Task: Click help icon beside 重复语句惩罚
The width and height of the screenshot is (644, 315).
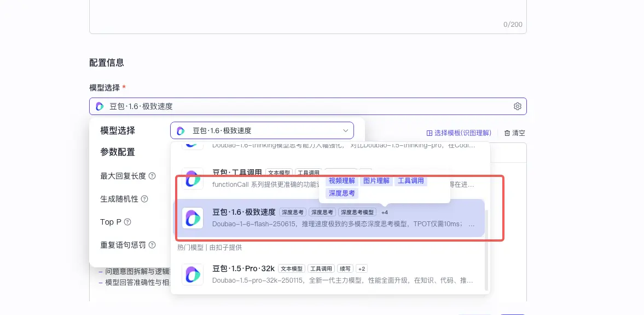Action: pos(152,245)
